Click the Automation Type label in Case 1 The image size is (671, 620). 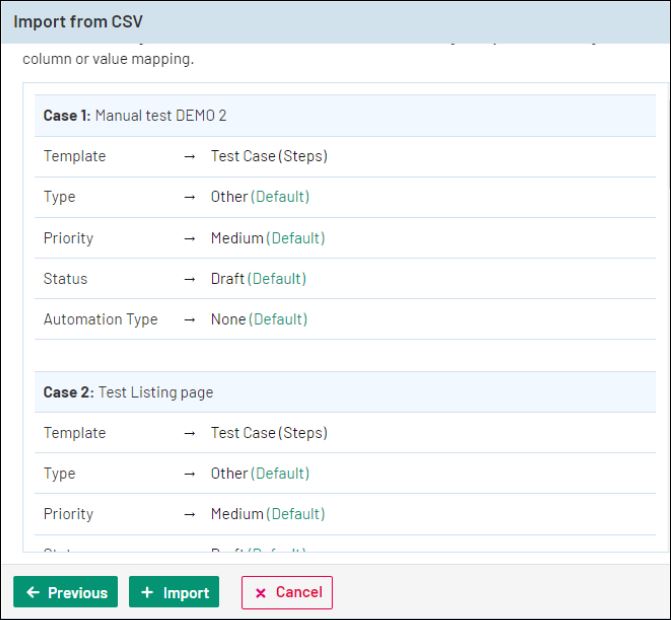pyautogui.click(x=100, y=320)
